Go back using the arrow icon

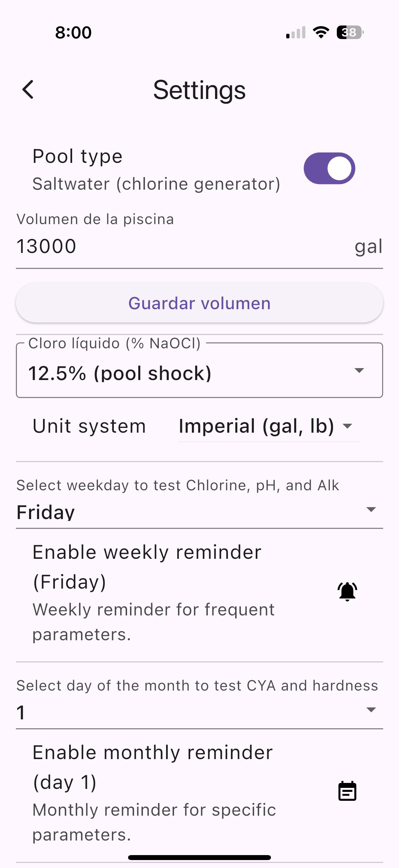coord(28,90)
